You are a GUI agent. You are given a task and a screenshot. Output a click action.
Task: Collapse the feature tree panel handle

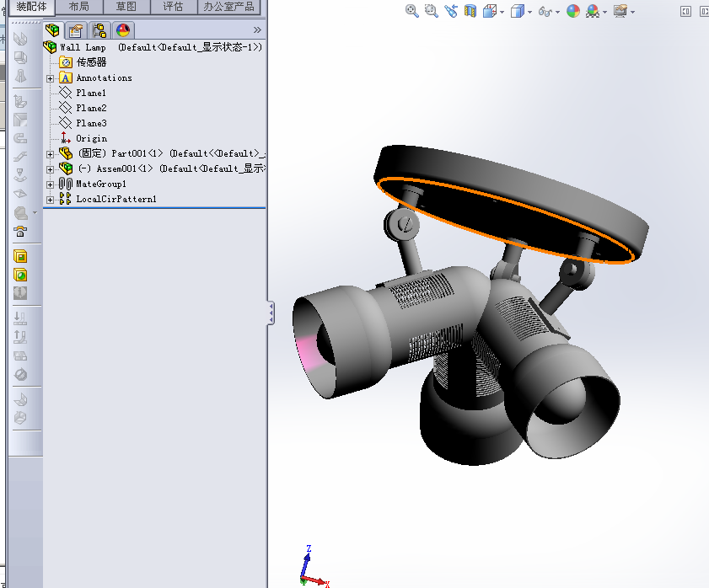[271, 313]
